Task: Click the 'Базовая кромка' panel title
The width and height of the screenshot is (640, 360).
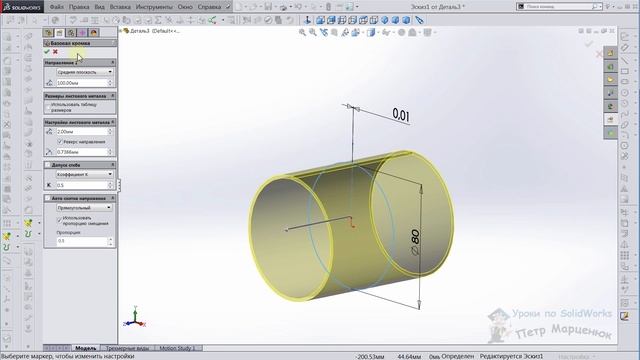Action: pos(70,43)
